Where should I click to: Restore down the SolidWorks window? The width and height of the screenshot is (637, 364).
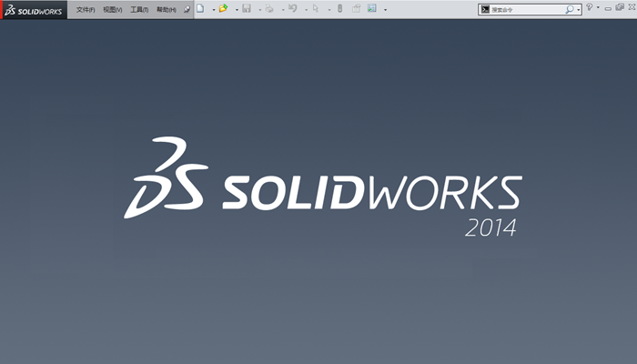pos(620,7)
